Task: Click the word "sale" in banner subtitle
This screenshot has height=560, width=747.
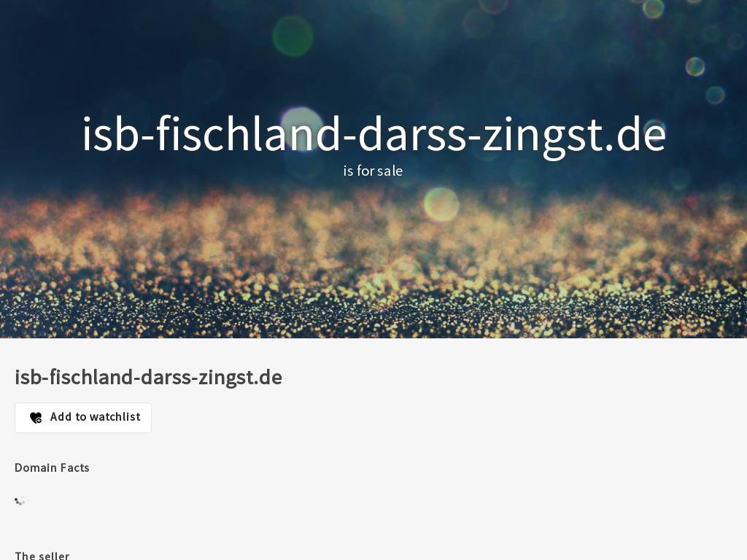Action: click(390, 171)
